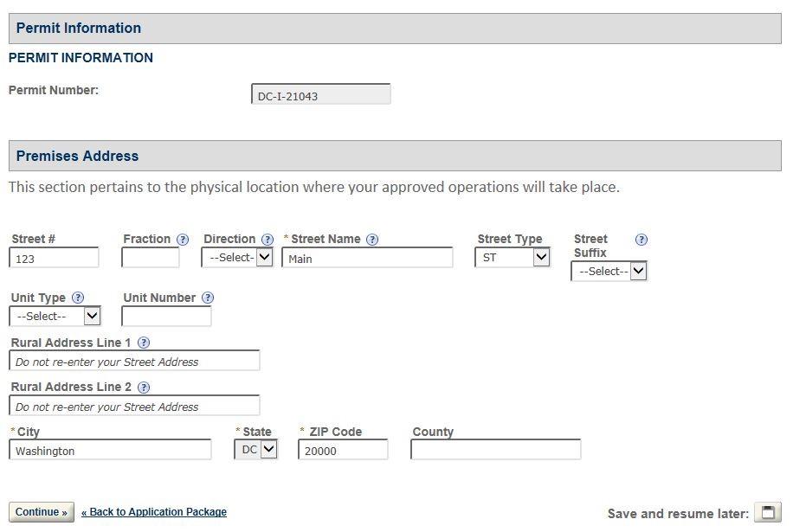The width and height of the screenshot is (793, 532).
Task: Click the Unit Number help icon
Action: tap(208, 298)
